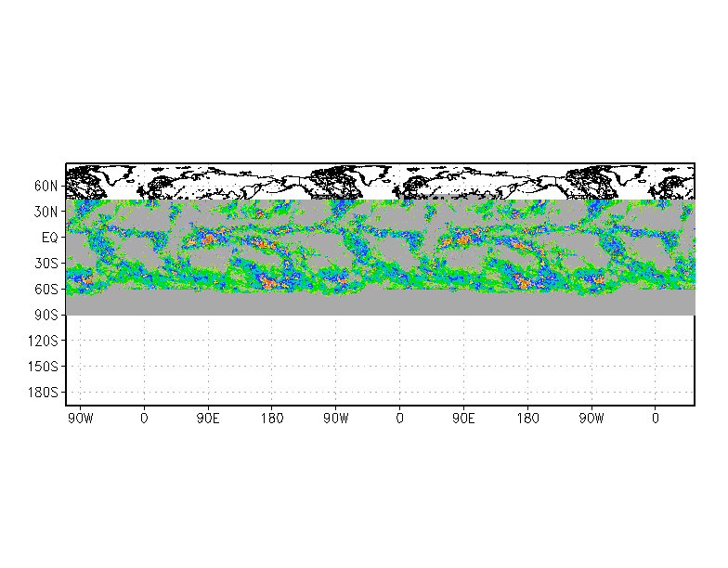Click the 150S axis label
This screenshot has height=568, width=728.
43,367
